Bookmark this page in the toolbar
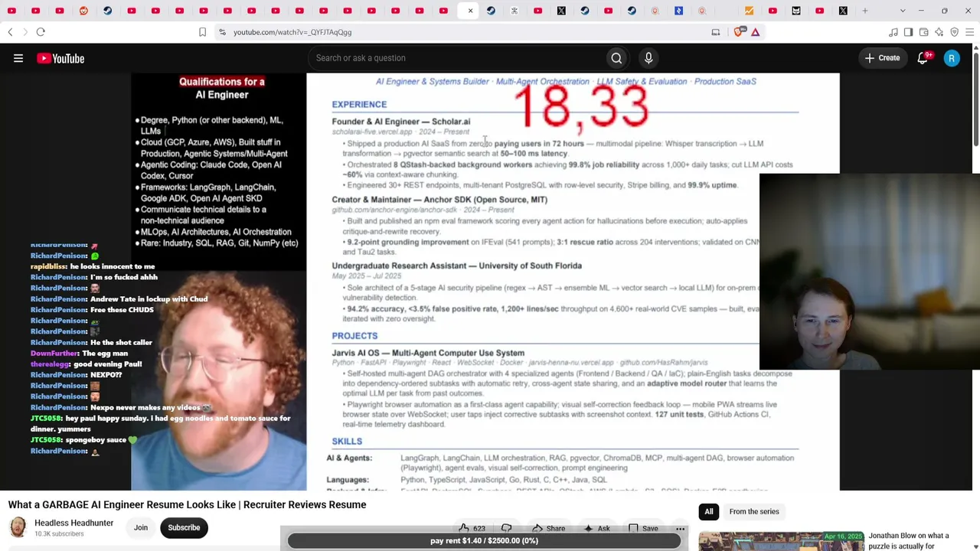980x551 pixels. 202,32
